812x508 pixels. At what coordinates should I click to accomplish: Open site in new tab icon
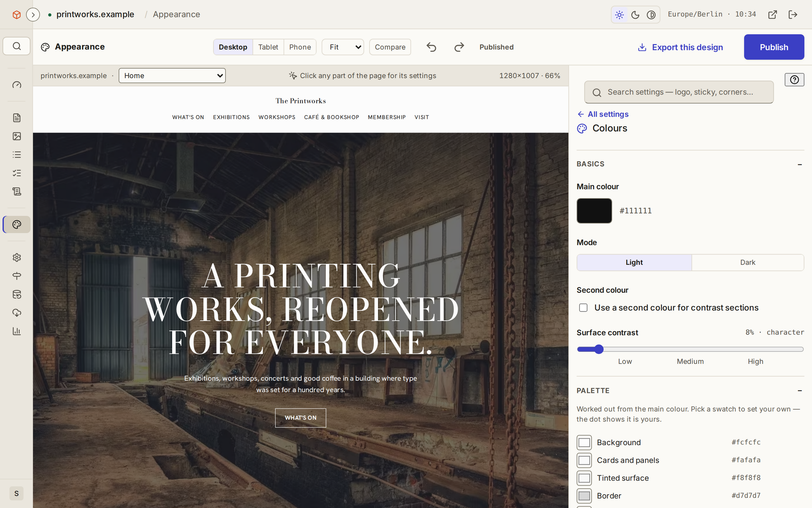tap(772, 15)
